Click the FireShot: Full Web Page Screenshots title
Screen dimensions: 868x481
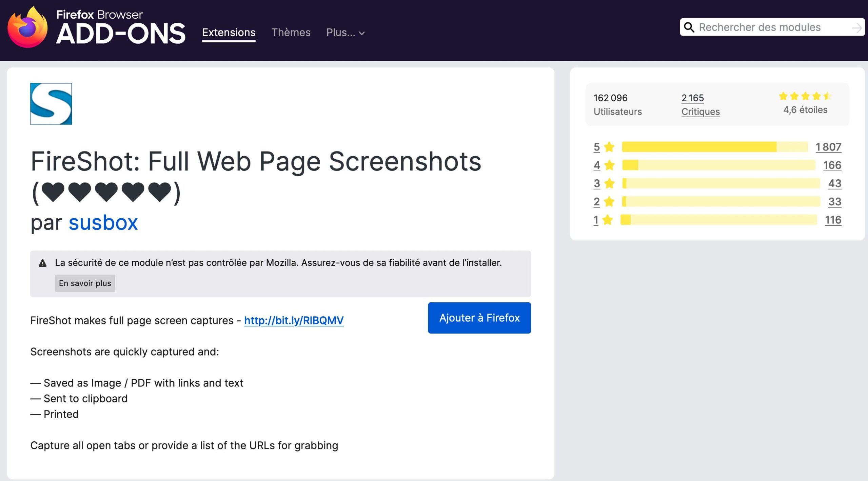(x=256, y=177)
